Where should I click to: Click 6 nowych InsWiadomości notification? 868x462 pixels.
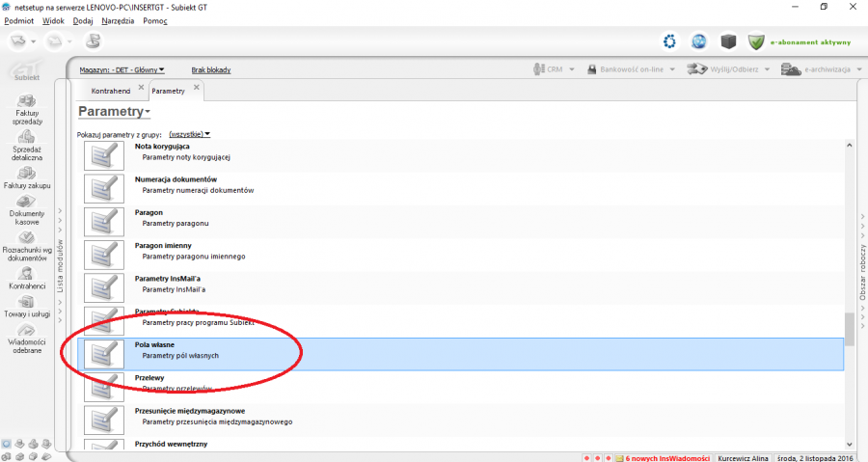[667, 458]
